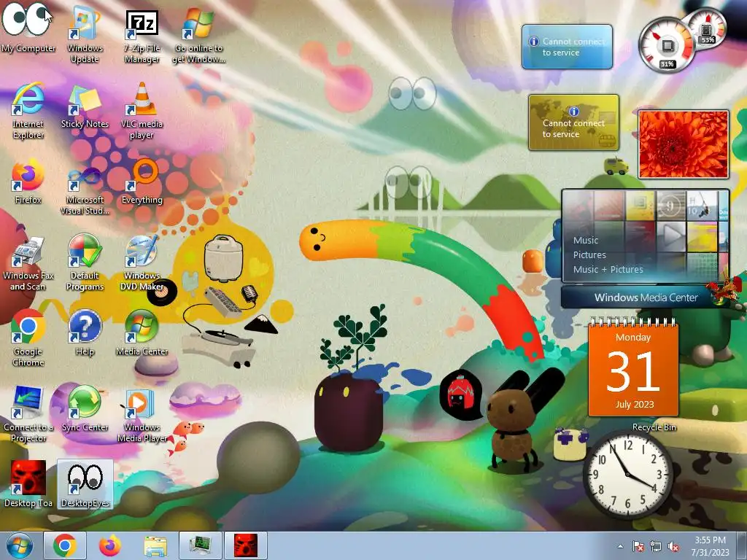The width and height of the screenshot is (747, 560).
Task: Select Music + Pictures in Media Center gadget
Action: [x=608, y=270]
